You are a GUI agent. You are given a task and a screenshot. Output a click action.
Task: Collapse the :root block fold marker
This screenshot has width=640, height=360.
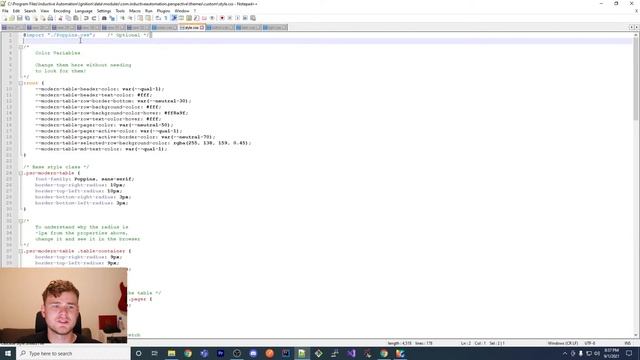[20, 83]
